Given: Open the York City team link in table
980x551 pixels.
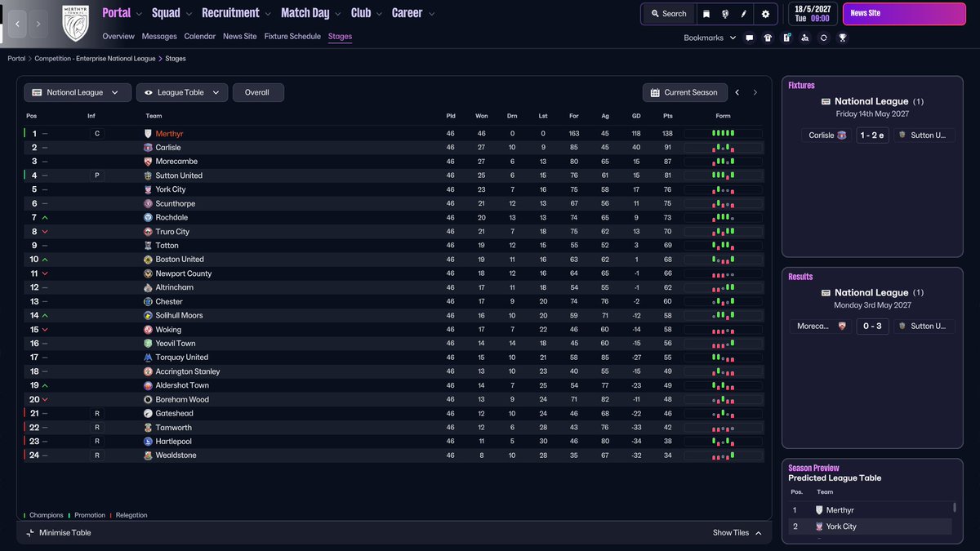Looking at the screenshot, I should (x=171, y=189).
